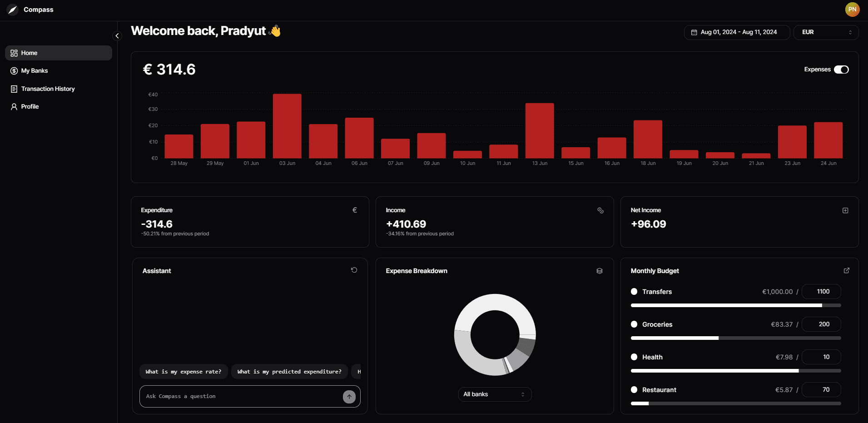
Task: Collapse the sidebar with chevron button
Action: (x=117, y=36)
